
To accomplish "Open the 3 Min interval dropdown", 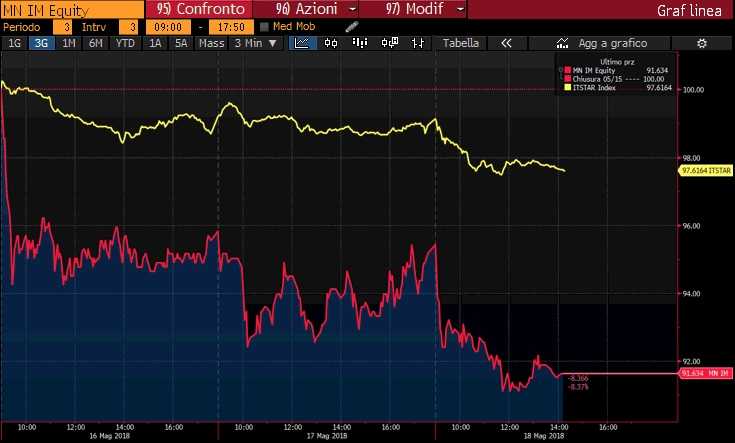I will click(x=256, y=43).
